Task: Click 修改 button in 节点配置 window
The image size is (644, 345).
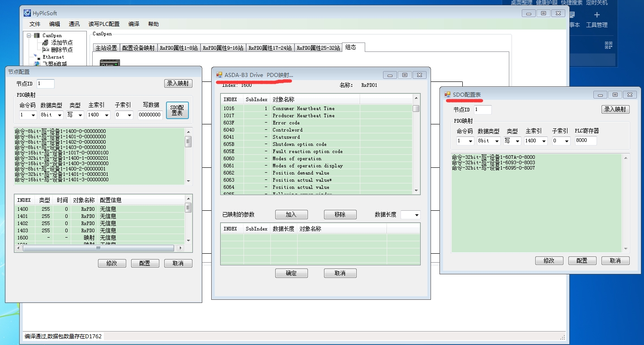Action: coord(112,263)
